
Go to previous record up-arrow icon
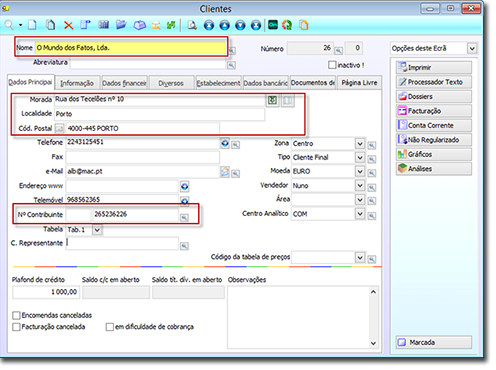pos(225,25)
